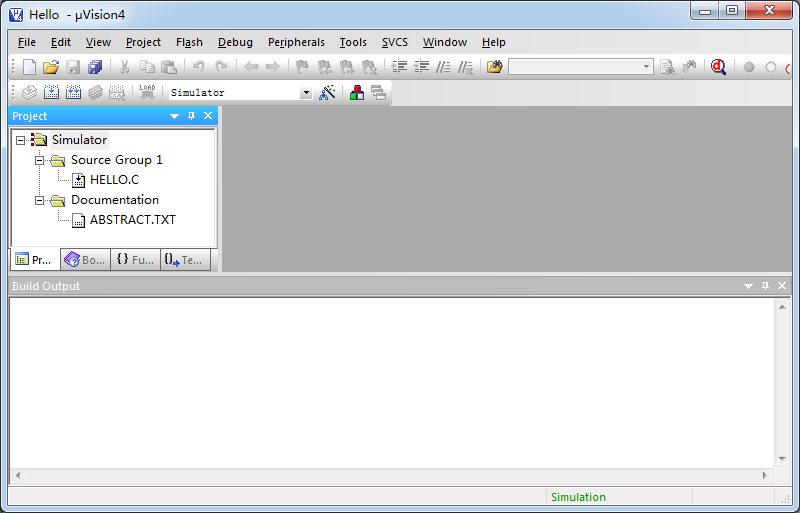
Task: Open the SVCS menu
Action: point(395,42)
